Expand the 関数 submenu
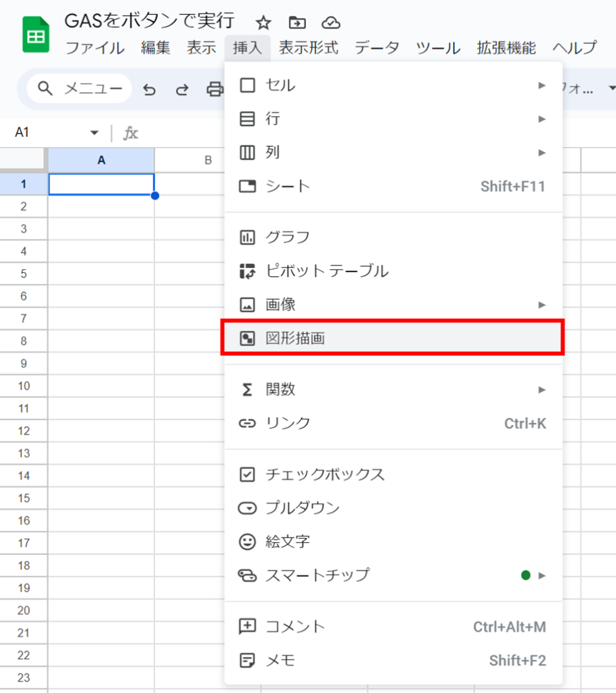616x693 pixels. tap(393, 390)
